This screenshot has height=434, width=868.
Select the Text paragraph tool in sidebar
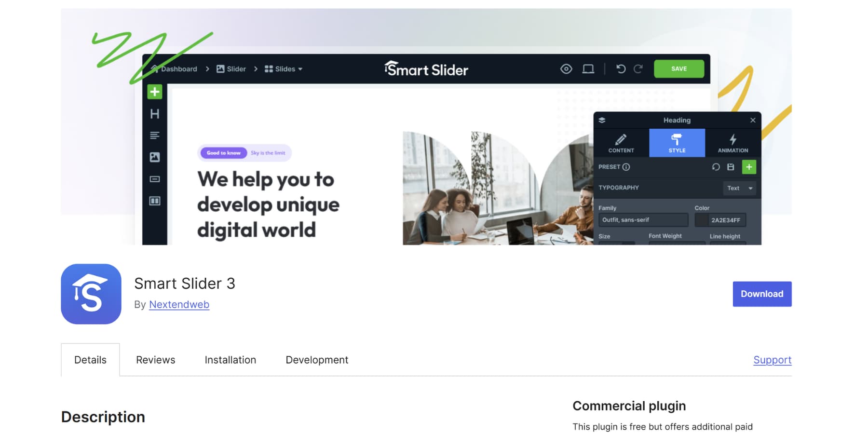(154, 135)
